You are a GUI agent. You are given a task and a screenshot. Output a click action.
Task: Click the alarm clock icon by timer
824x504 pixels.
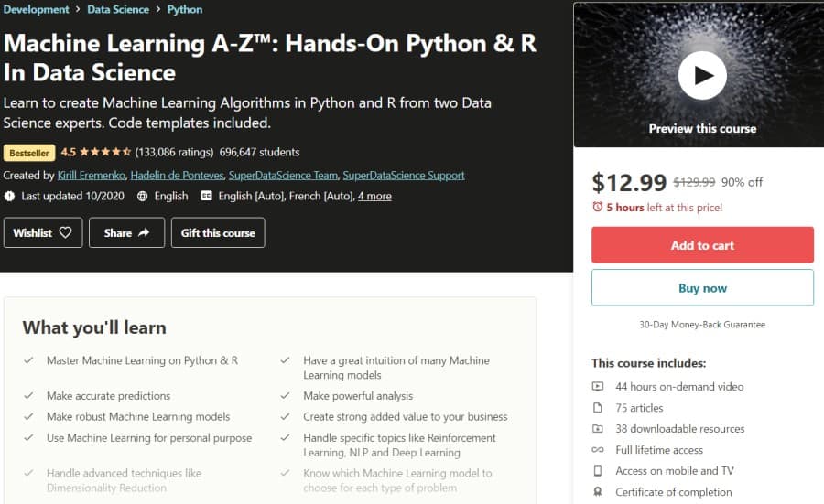tap(598, 208)
